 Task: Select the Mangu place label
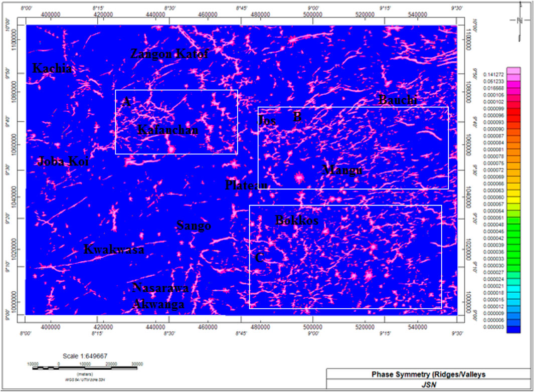point(342,169)
